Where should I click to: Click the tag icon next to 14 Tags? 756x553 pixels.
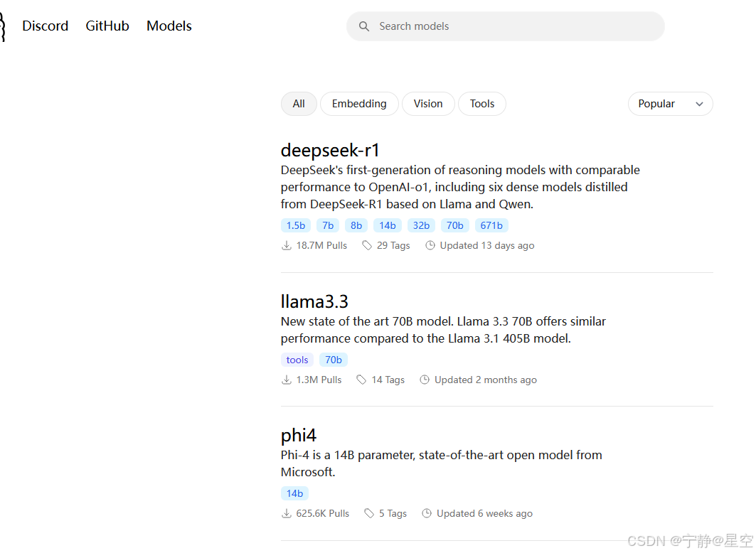361,380
